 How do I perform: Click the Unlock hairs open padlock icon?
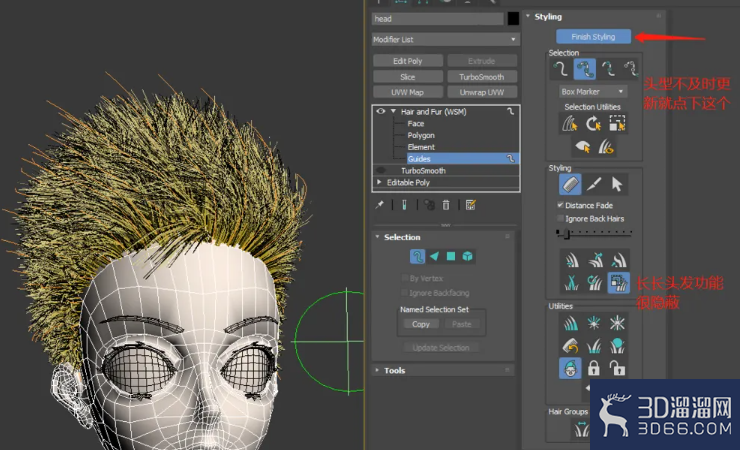617,368
